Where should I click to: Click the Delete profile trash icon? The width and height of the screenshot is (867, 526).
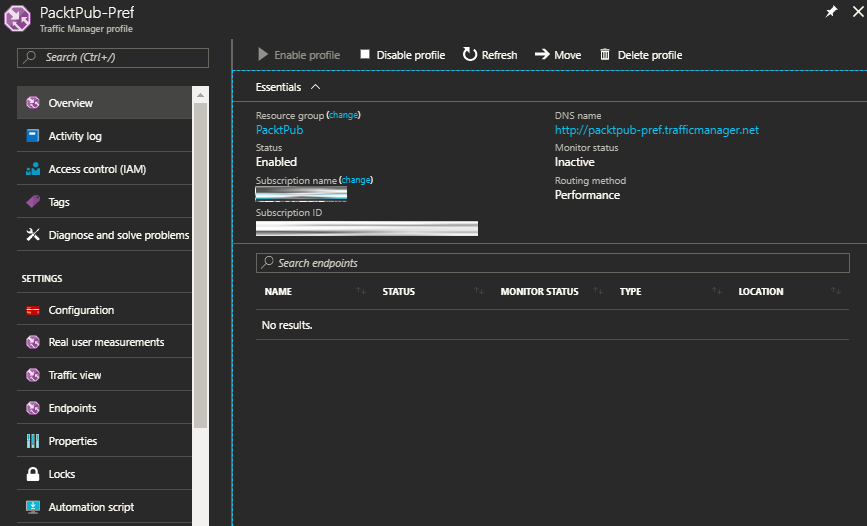(x=605, y=54)
